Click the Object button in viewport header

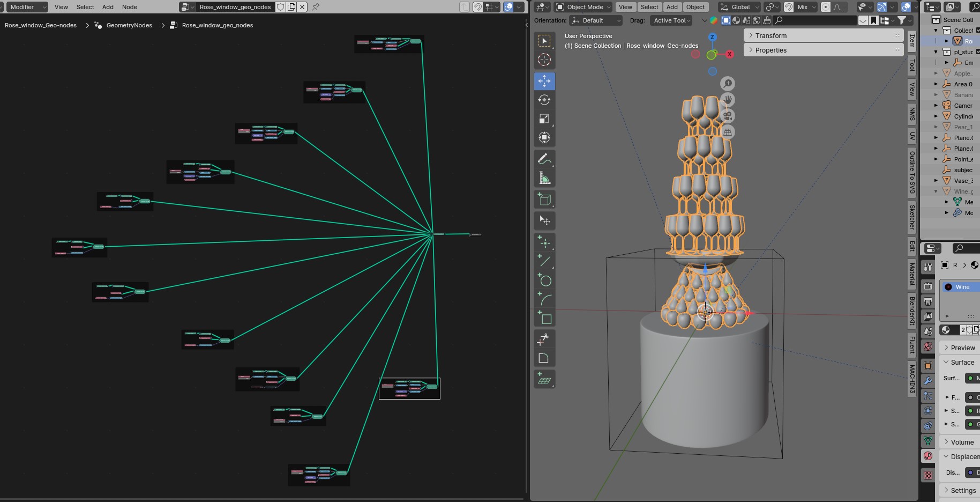(695, 7)
